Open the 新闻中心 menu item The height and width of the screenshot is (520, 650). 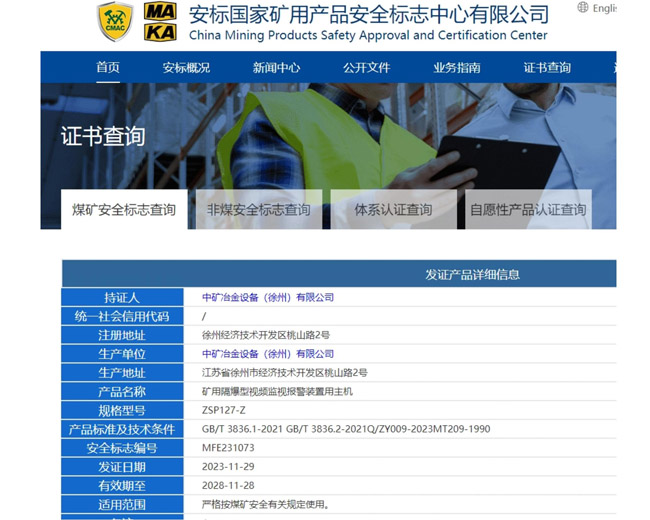(x=276, y=68)
